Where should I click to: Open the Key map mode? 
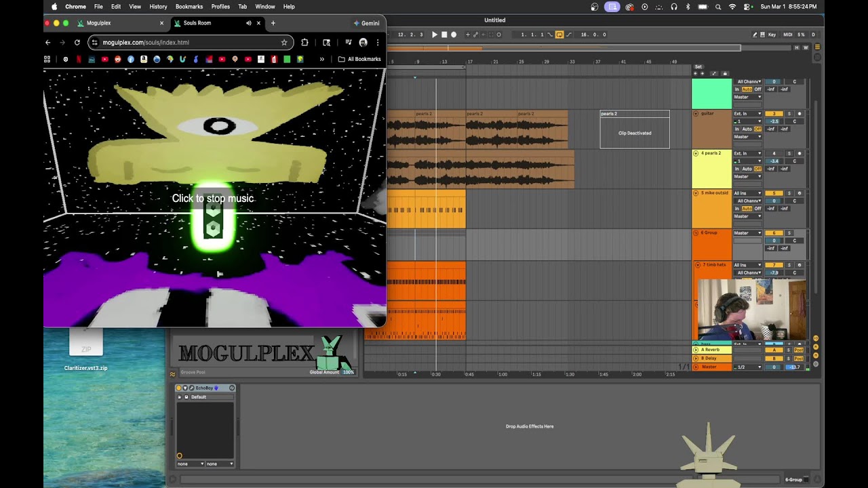coord(772,35)
